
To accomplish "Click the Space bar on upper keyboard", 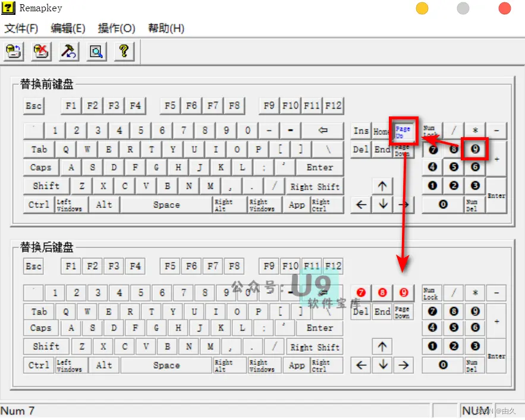I will point(166,205).
